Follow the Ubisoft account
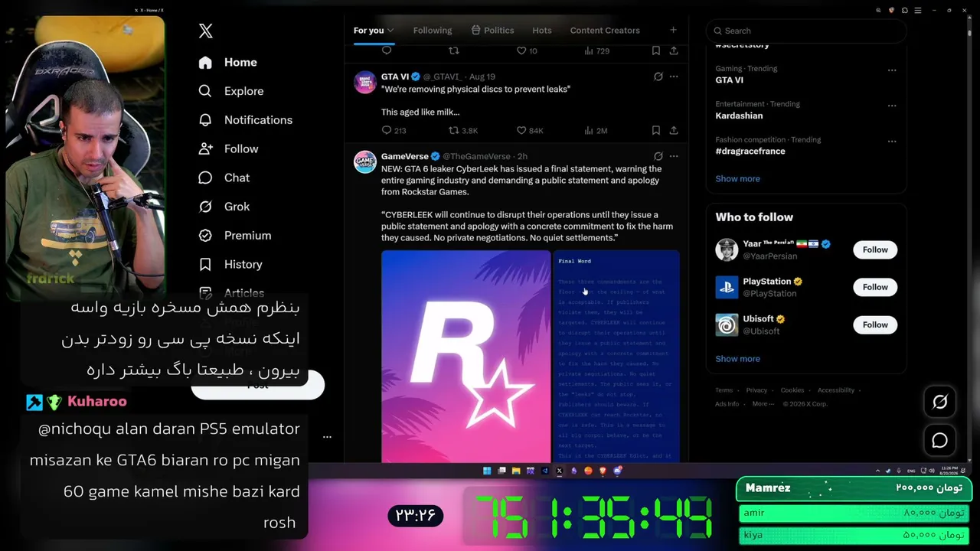The width and height of the screenshot is (980, 551). click(x=875, y=324)
